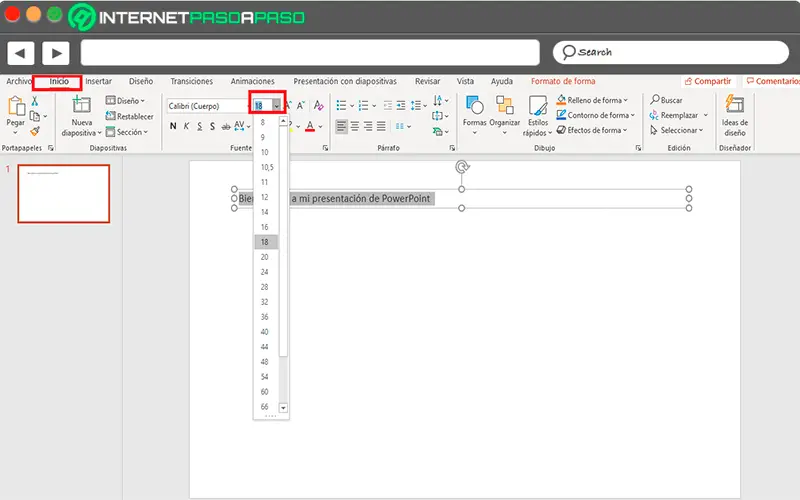The height and width of the screenshot is (500, 800).
Task: Clear all formatting with the eraser A icon
Action: coord(319,105)
